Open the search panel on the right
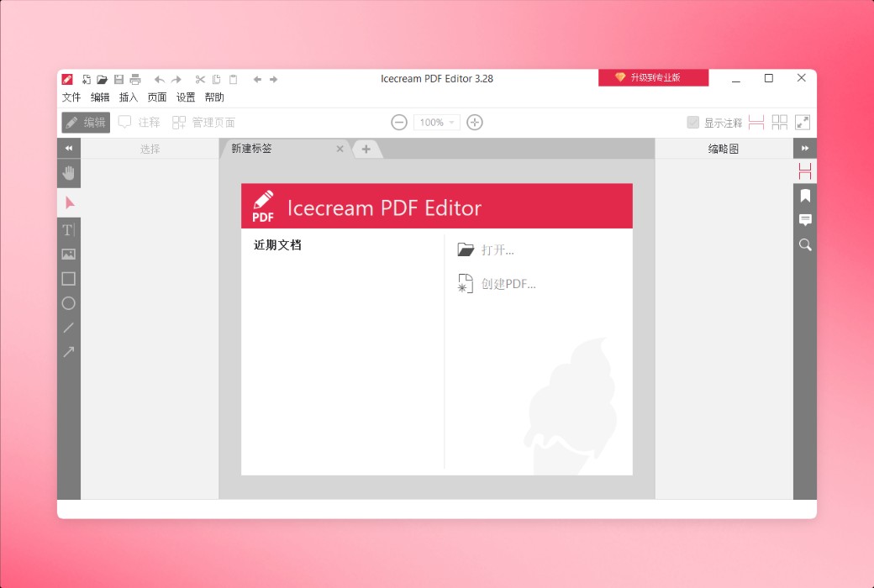The width and height of the screenshot is (874, 588). coord(805,244)
